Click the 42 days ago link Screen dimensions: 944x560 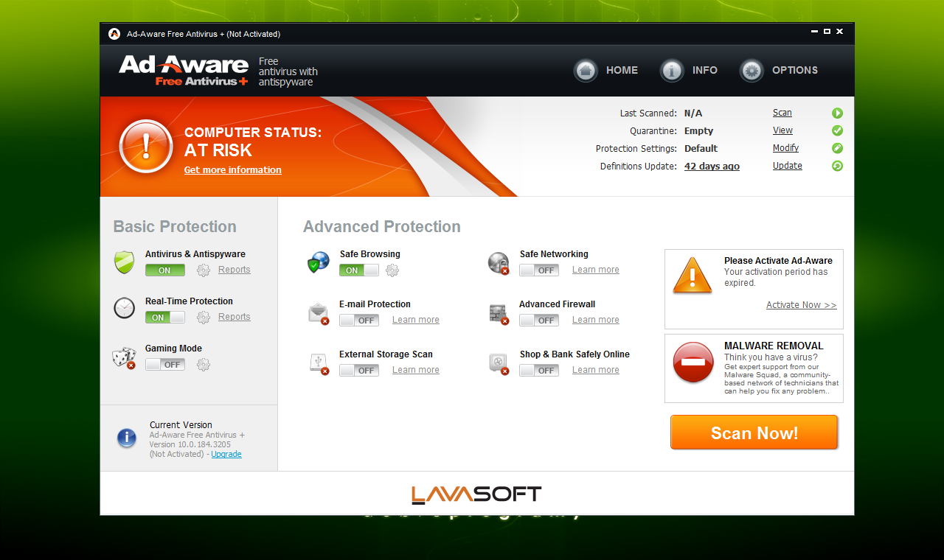(x=712, y=167)
